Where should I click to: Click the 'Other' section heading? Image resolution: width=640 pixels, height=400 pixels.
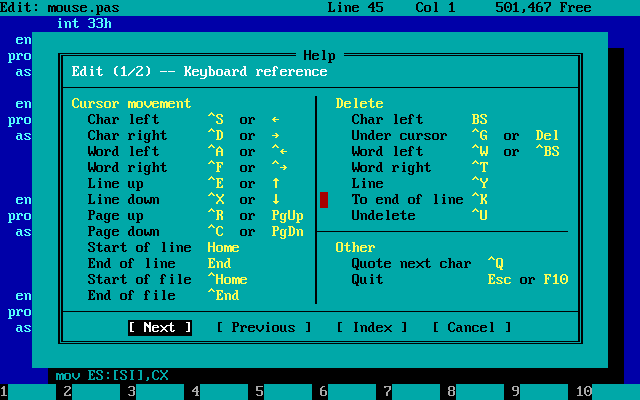(x=356, y=247)
